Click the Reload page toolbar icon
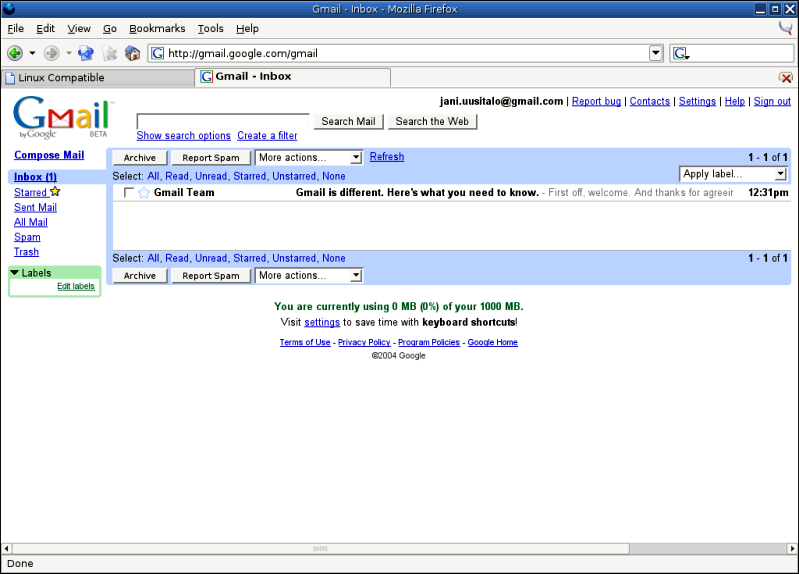This screenshot has height=574, width=799. [85, 53]
